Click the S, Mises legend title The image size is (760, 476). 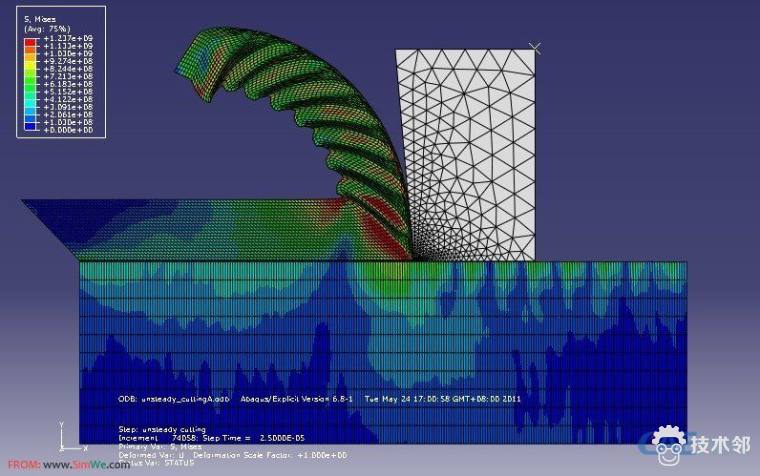tap(39, 20)
